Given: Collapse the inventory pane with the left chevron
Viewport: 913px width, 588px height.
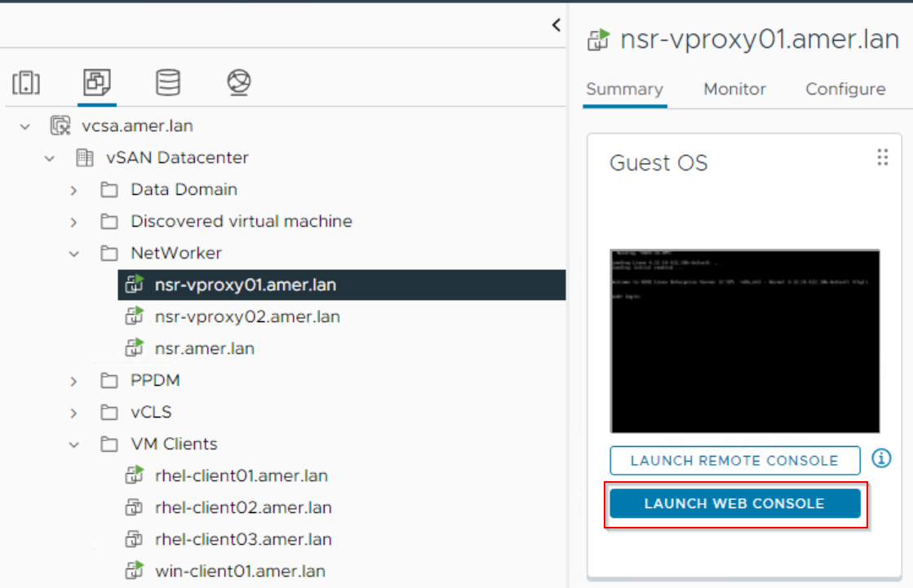Looking at the screenshot, I should coord(556,24).
